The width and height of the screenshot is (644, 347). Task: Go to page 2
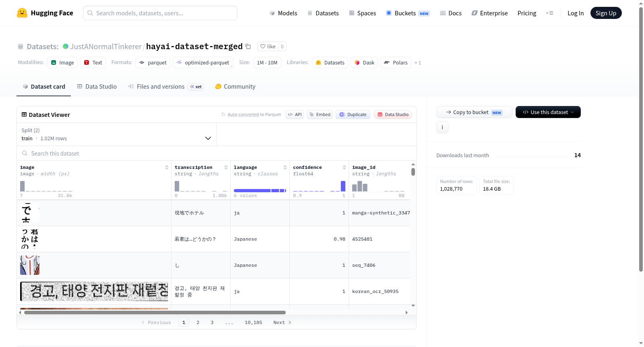pos(198,322)
